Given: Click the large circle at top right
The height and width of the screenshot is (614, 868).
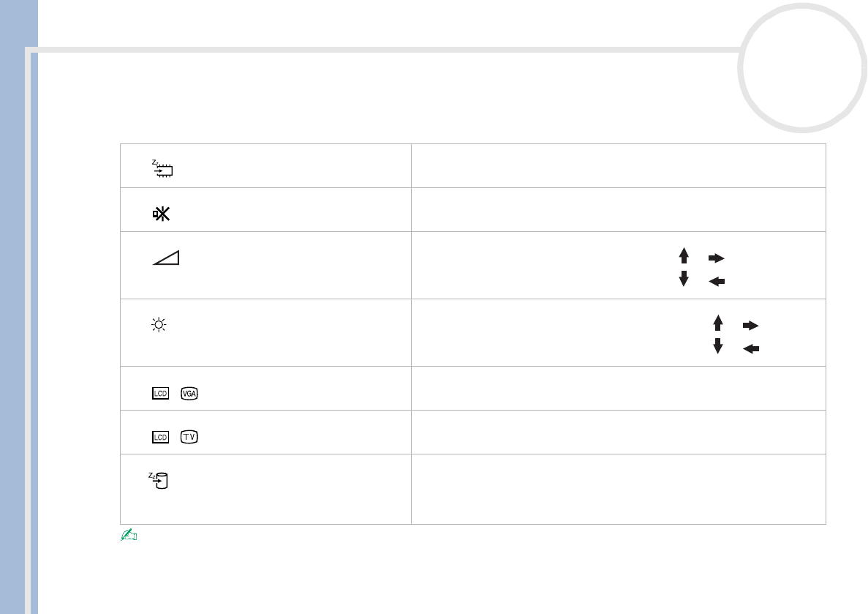Looking at the screenshot, I should coord(801,67).
